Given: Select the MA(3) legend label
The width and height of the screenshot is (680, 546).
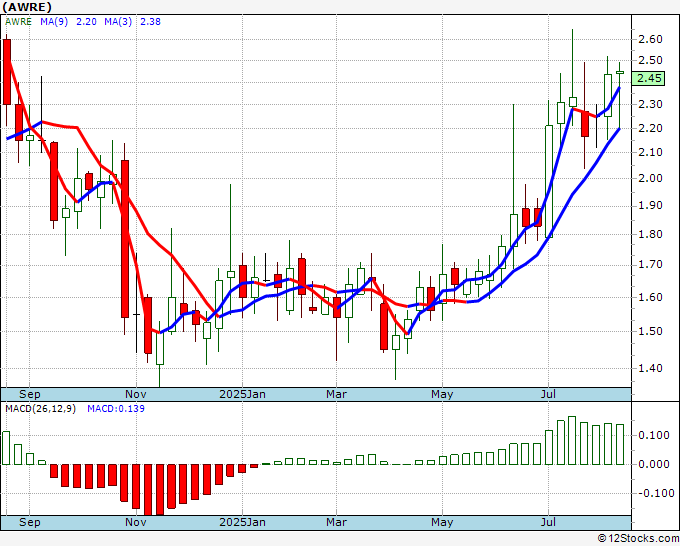Looking at the screenshot, I should point(118,22).
